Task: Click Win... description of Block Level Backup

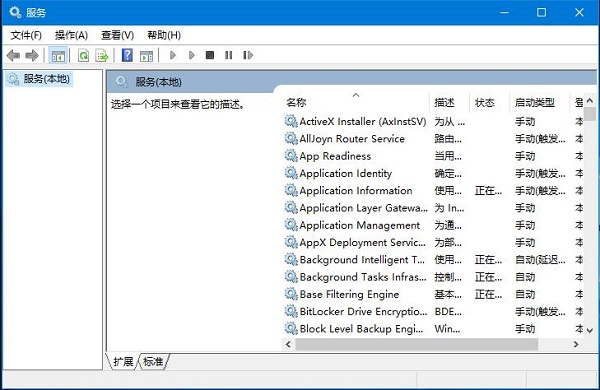Action: coord(447,329)
